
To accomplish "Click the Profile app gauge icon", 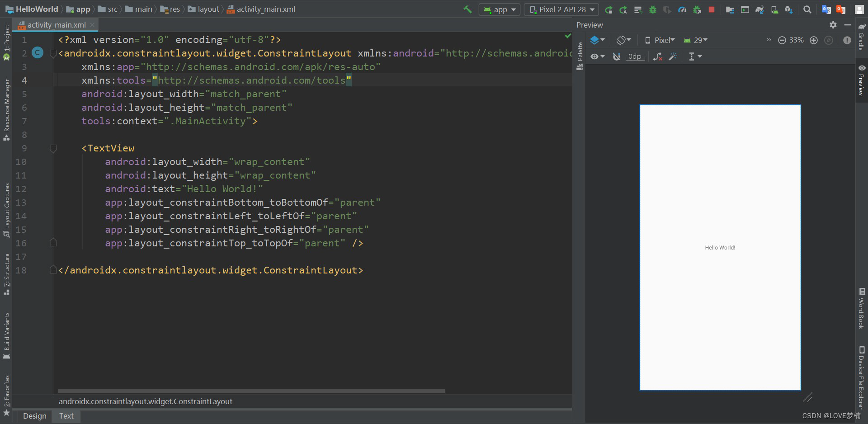I will point(682,9).
